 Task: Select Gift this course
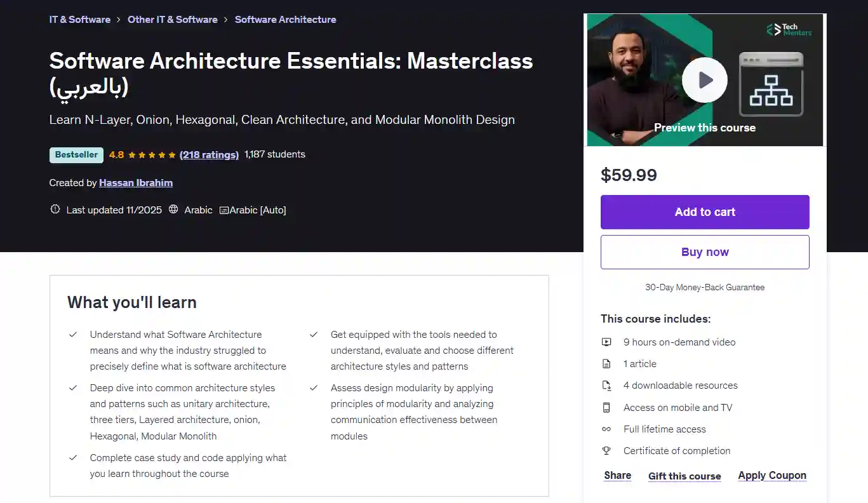[x=684, y=476]
